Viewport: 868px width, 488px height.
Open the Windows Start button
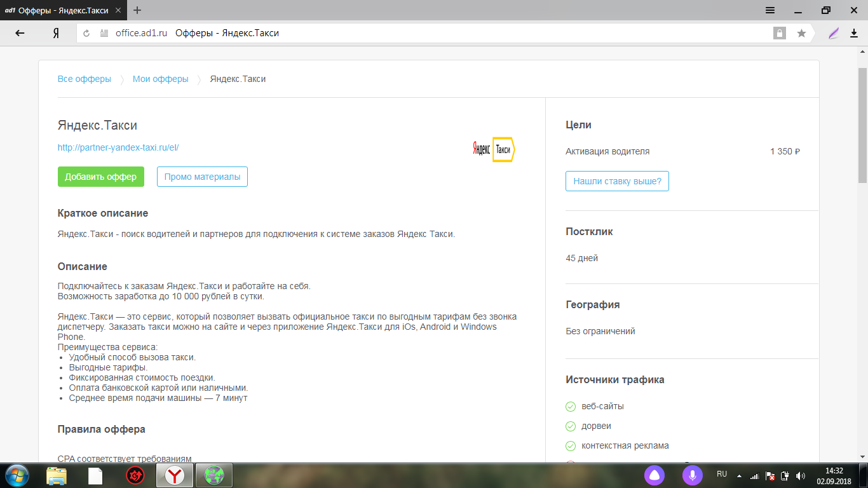17,475
